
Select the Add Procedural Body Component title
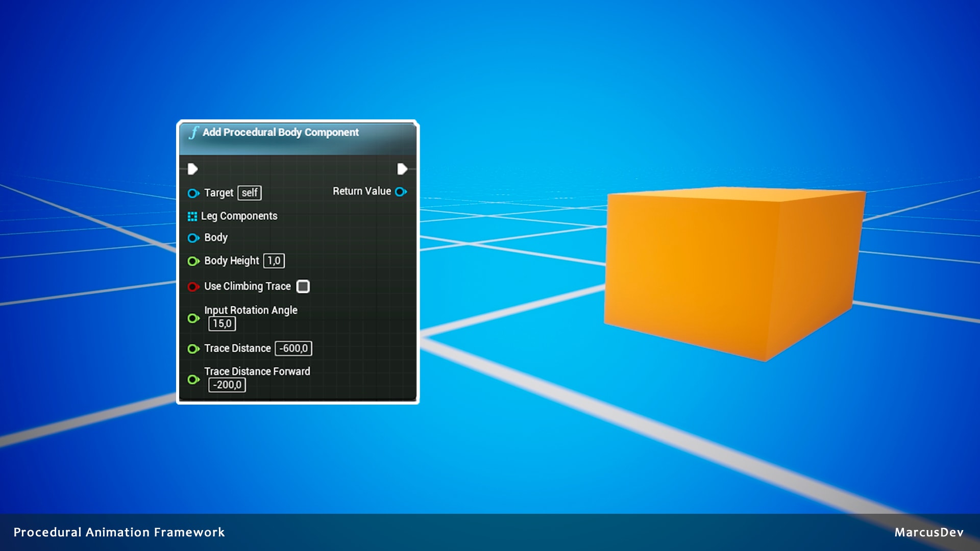(x=281, y=133)
